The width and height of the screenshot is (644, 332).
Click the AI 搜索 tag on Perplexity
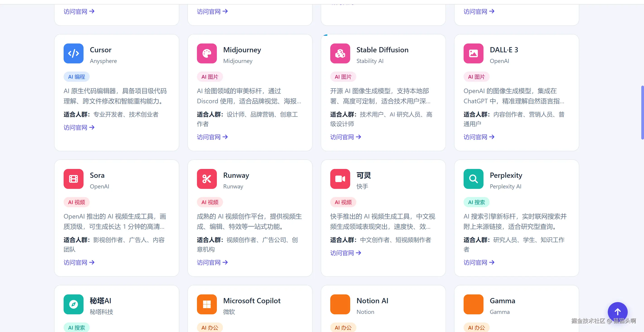click(476, 202)
